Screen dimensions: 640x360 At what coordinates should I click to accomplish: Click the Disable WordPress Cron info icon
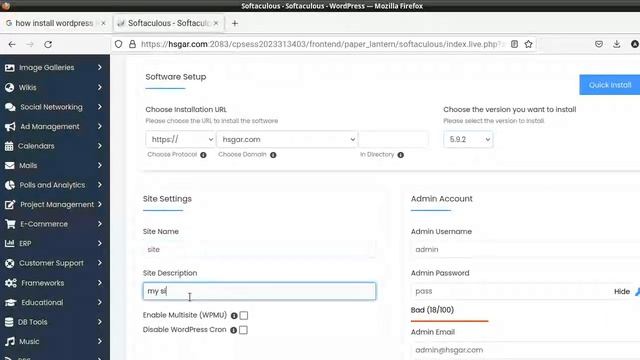tap(233, 330)
